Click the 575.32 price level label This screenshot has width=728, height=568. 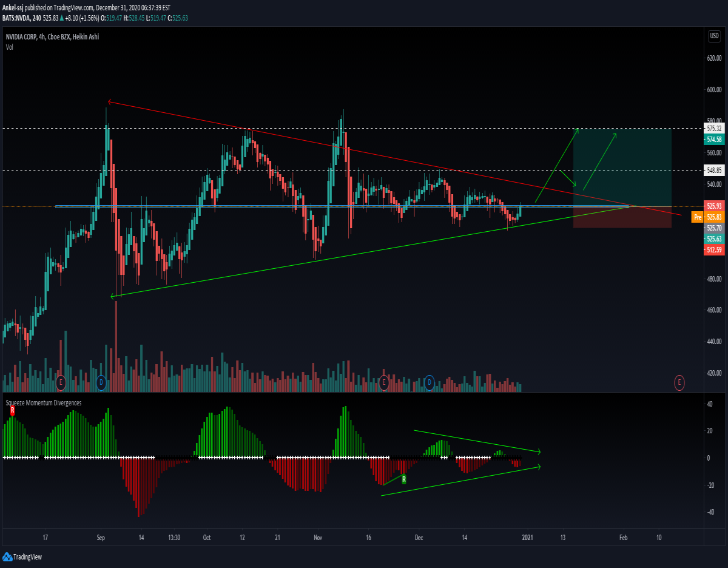[x=714, y=129]
